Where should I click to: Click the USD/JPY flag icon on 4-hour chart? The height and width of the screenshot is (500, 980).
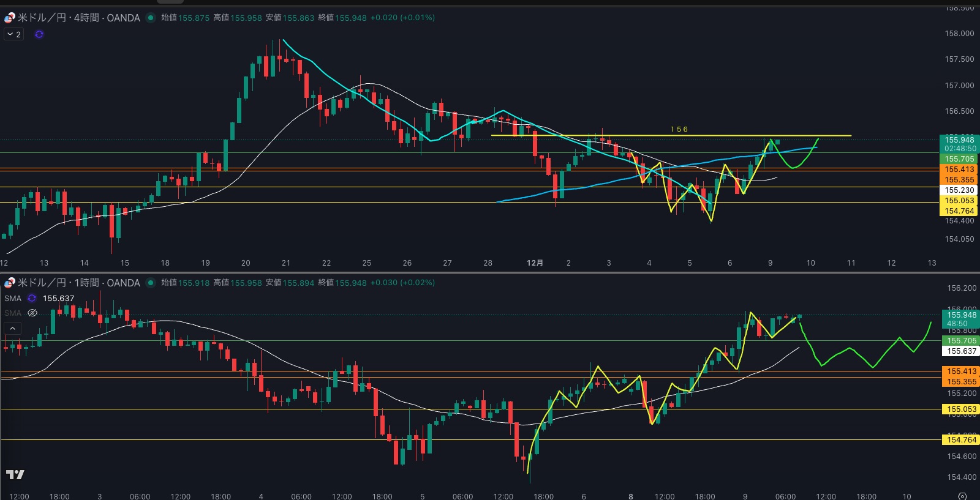click(10, 18)
